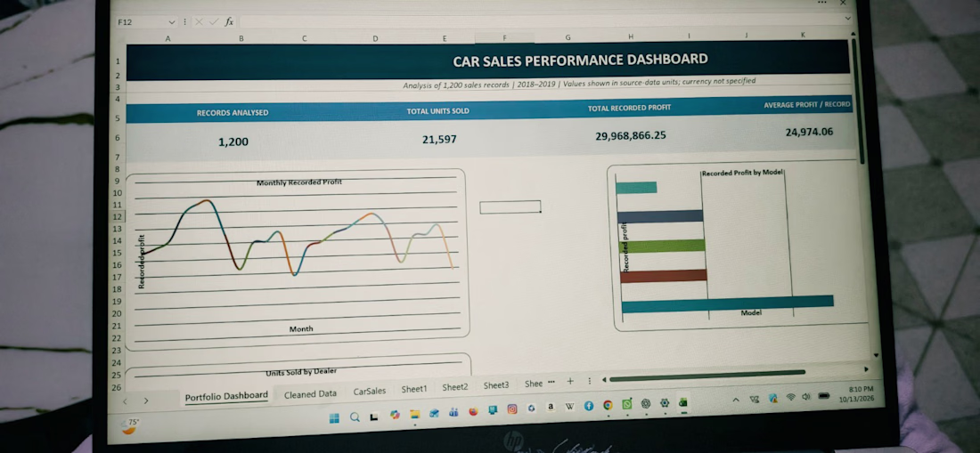Select column A header
This screenshot has height=453, width=980.
coord(167,38)
